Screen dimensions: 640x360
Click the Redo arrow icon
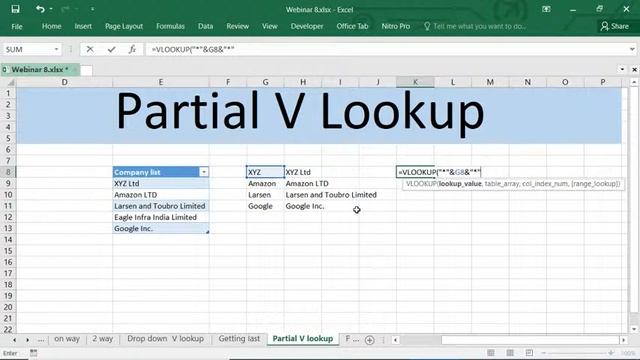click(65, 9)
